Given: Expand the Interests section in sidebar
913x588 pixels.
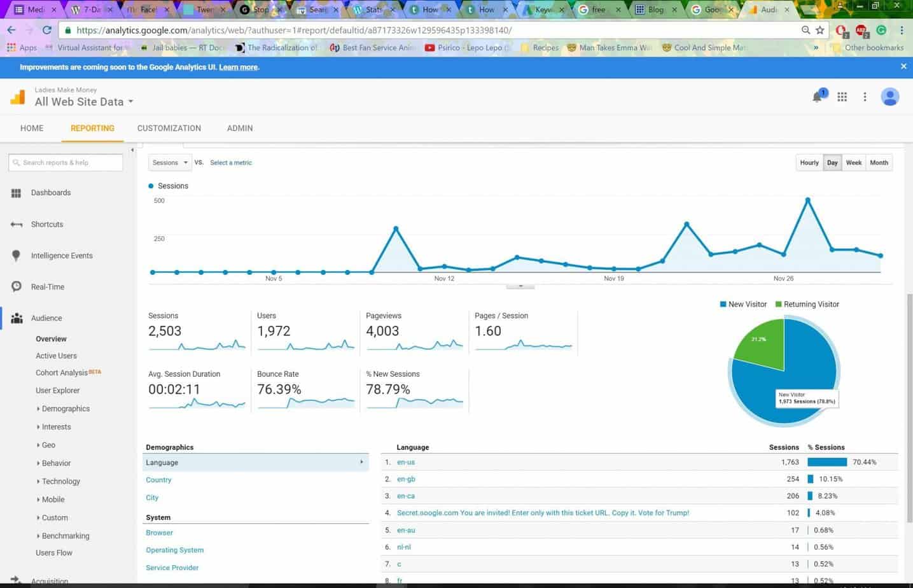Looking at the screenshot, I should click(54, 427).
